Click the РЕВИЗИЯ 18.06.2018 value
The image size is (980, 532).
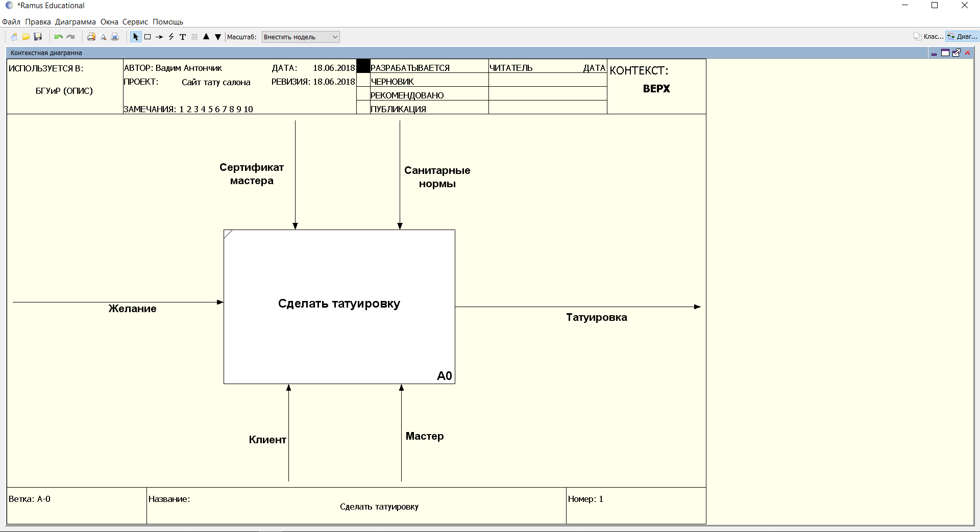[x=334, y=82]
